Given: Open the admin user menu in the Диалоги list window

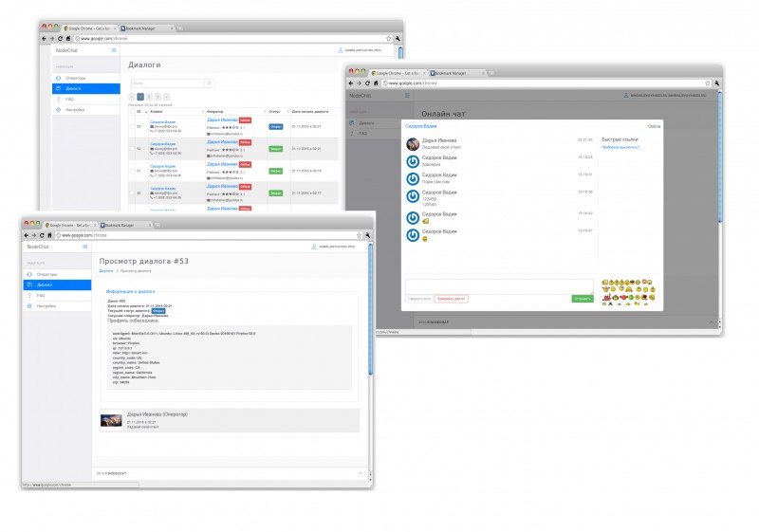Looking at the screenshot, I should click(x=360, y=50).
